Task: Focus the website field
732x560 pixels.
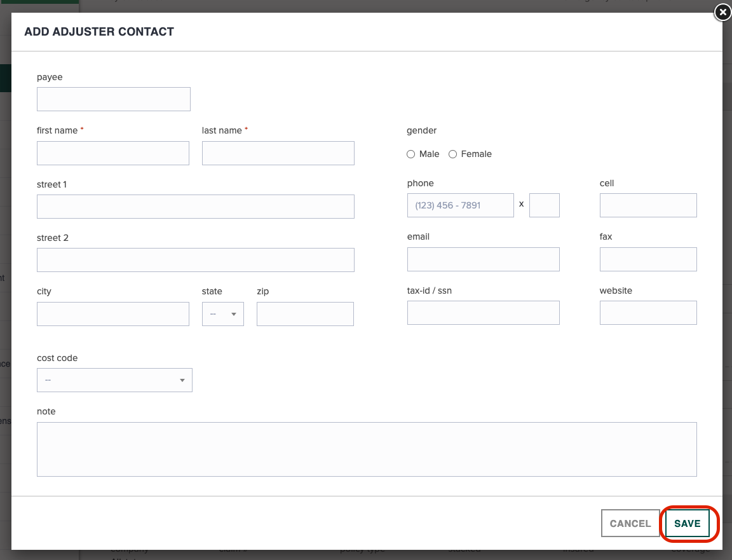Action: pyautogui.click(x=648, y=313)
